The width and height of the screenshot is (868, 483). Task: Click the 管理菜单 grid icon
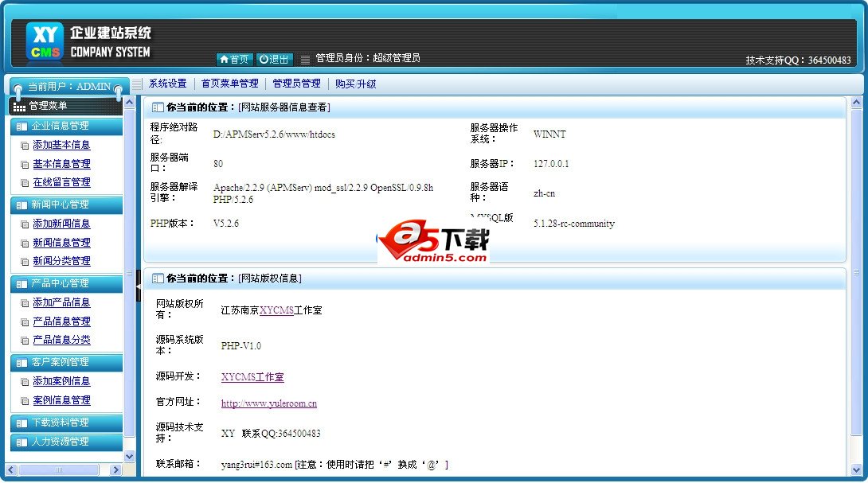(19, 107)
